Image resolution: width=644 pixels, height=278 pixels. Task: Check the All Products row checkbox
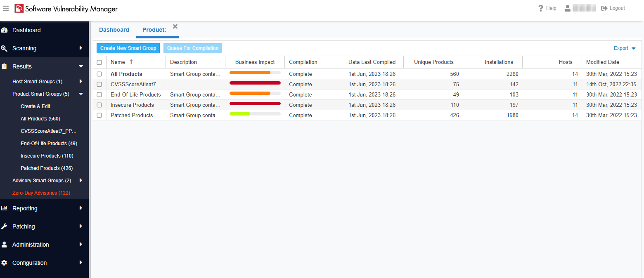click(x=99, y=74)
